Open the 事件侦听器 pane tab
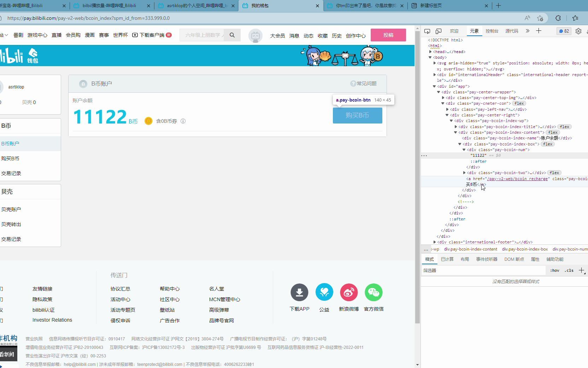The height and width of the screenshot is (368, 588). coord(487,259)
